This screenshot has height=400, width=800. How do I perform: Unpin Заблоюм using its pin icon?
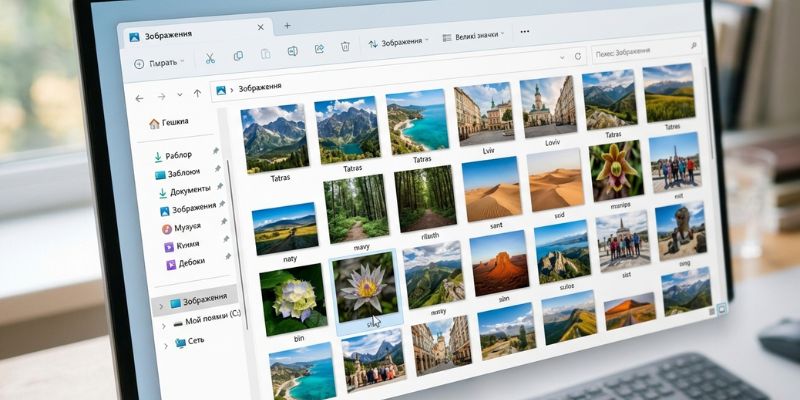coord(218,168)
